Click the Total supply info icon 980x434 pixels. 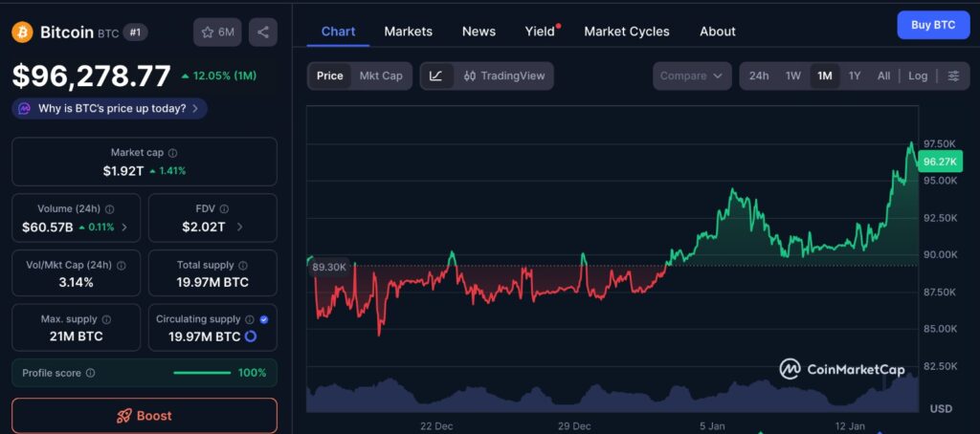click(243, 266)
